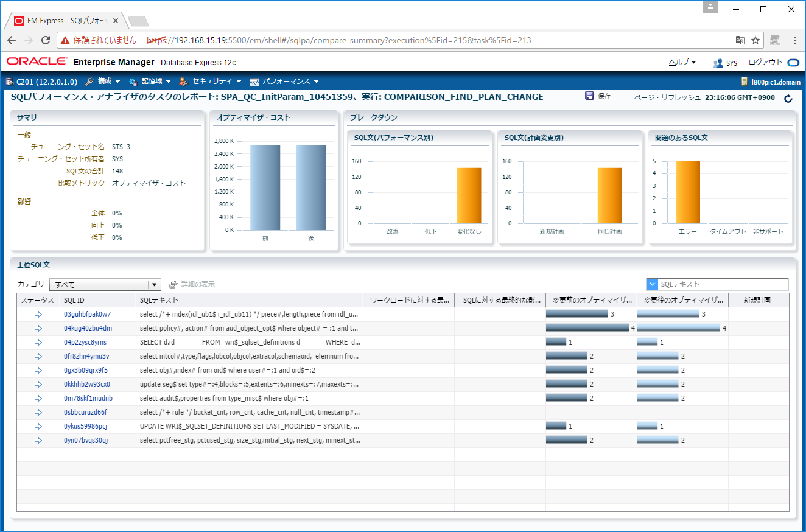
Task: Click the orange 変化なし performance bar
Action: coord(469,195)
